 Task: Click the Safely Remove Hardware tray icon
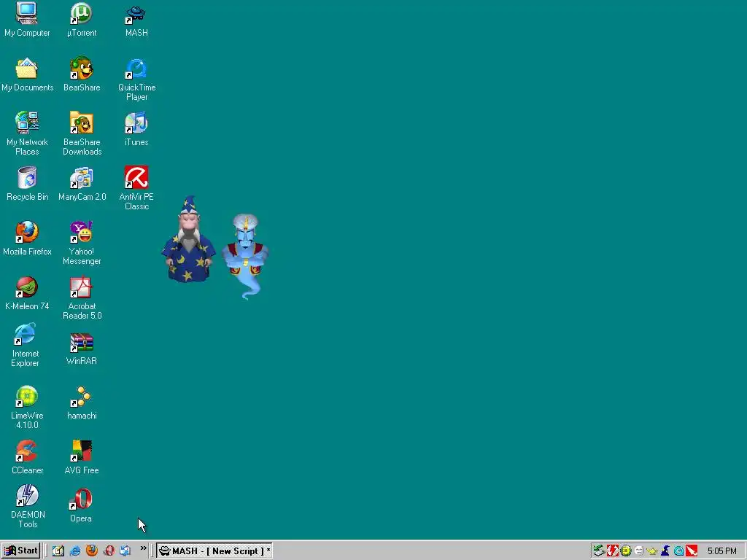pyautogui.click(x=599, y=551)
